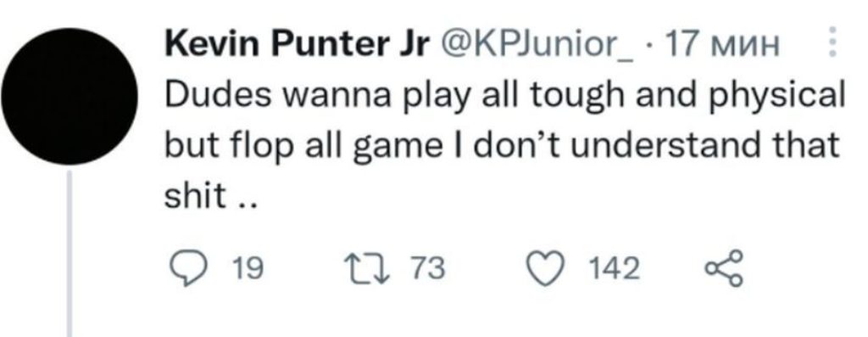Click the reply count number 19
The image size is (868, 337).
(x=247, y=269)
